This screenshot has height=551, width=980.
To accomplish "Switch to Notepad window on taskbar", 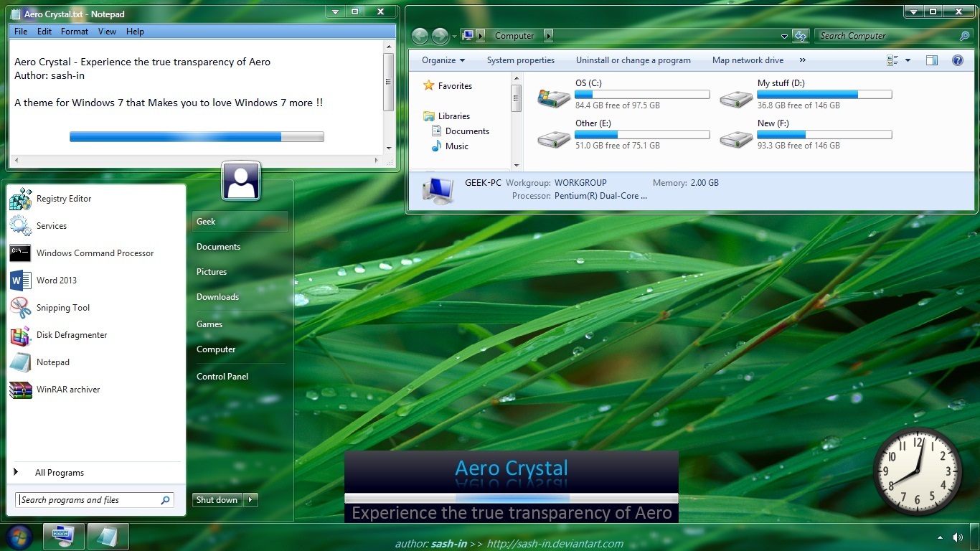I will (108, 537).
